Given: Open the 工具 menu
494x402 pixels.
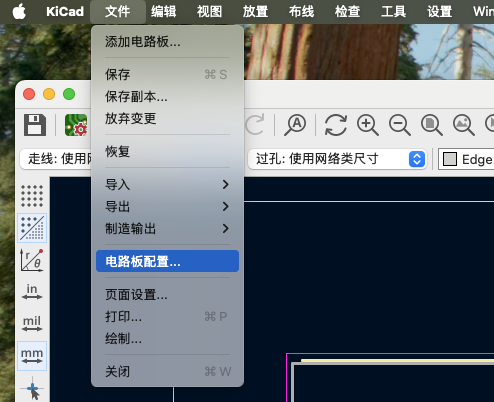Looking at the screenshot, I should [x=393, y=12].
